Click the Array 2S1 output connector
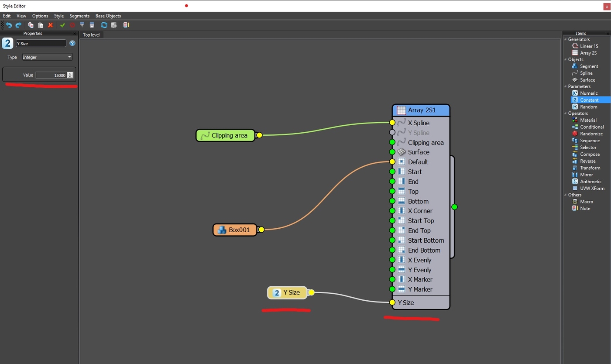Viewport: 611px width, 364px height. pyautogui.click(x=454, y=207)
